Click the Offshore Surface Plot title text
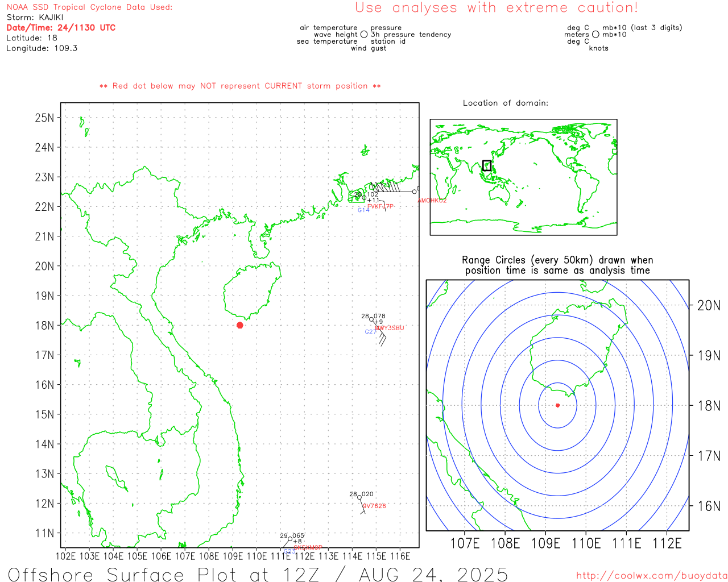Image resolution: width=728 pixels, height=582 pixels. pos(258,574)
